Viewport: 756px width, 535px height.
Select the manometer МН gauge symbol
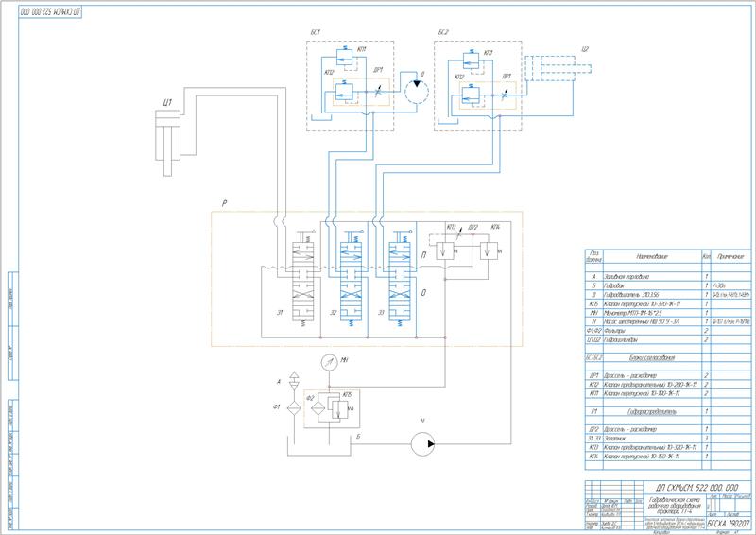tap(329, 362)
